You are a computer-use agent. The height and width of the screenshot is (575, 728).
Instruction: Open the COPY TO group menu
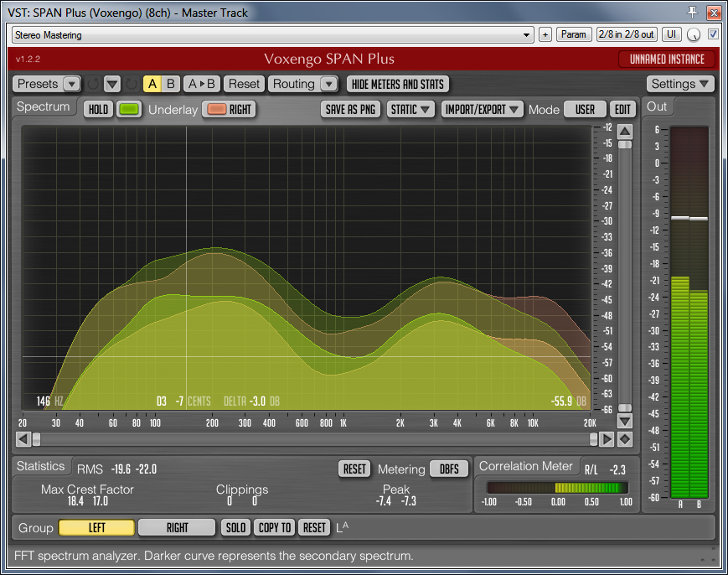[x=275, y=527]
